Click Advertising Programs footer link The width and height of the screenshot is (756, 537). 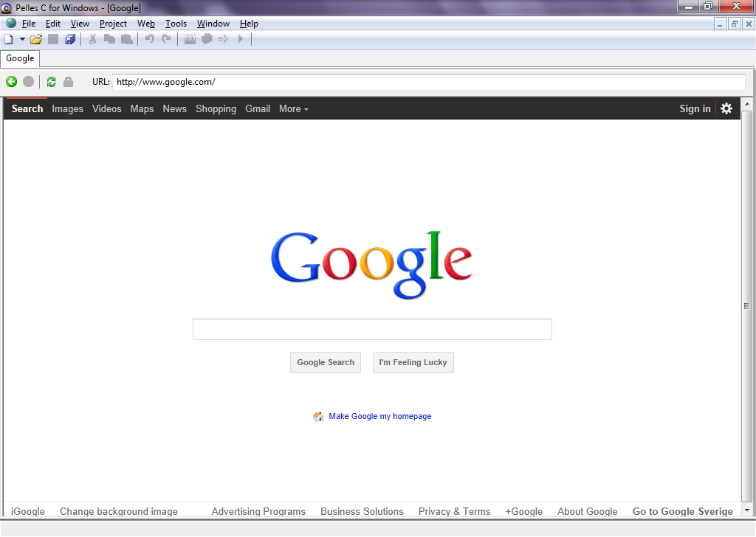point(258,511)
